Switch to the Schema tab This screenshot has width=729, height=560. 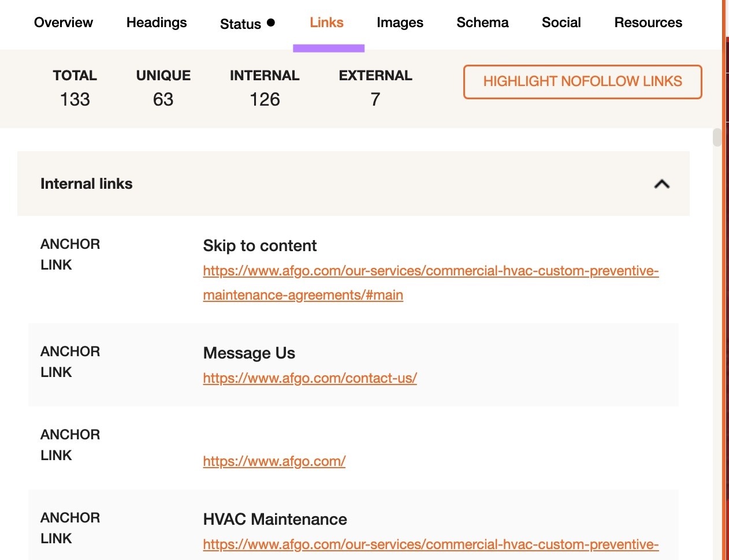(x=482, y=22)
